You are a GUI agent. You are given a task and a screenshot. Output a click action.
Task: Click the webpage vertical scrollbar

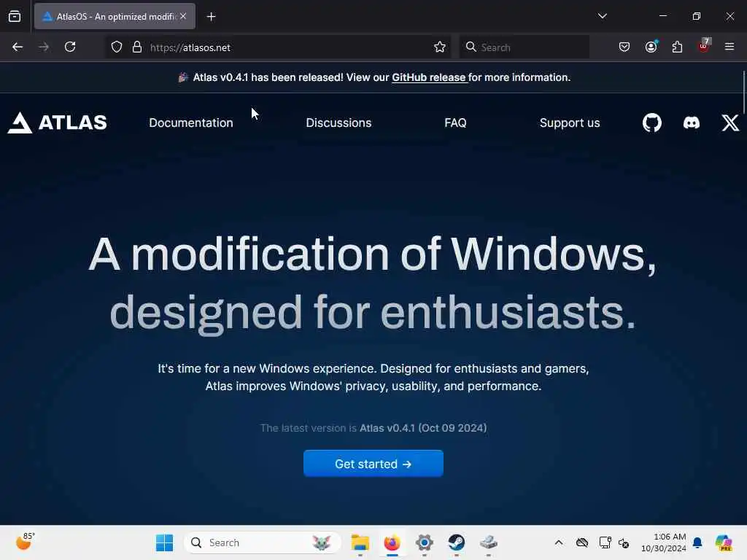[743, 93]
